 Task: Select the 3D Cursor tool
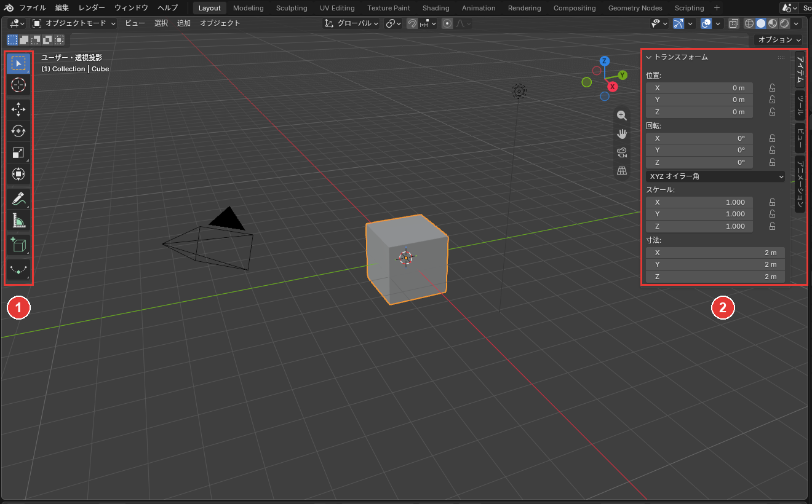pos(18,85)
